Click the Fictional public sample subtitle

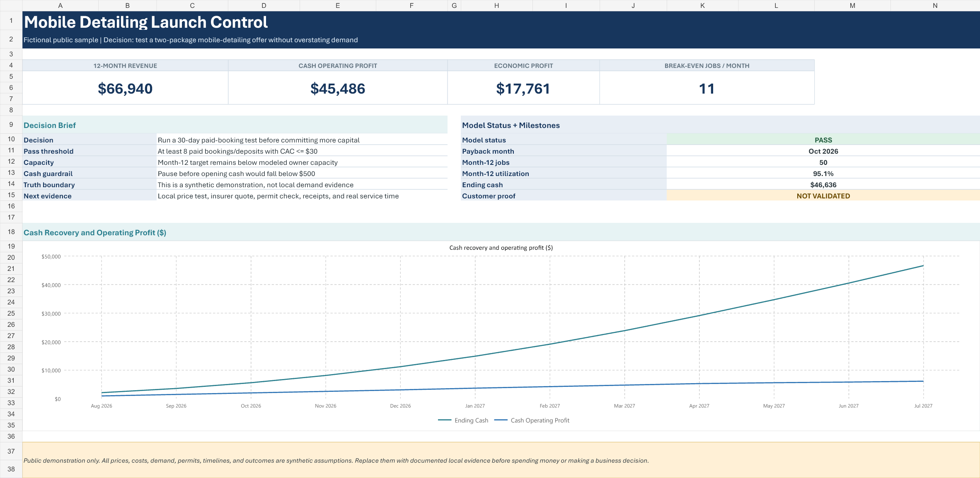click(x=191, y=40)
